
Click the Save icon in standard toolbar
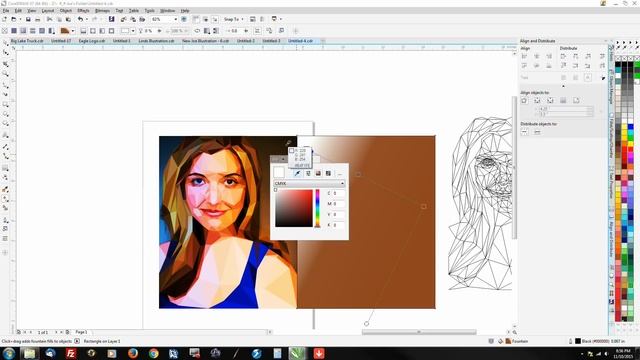(x=28, y=19)
